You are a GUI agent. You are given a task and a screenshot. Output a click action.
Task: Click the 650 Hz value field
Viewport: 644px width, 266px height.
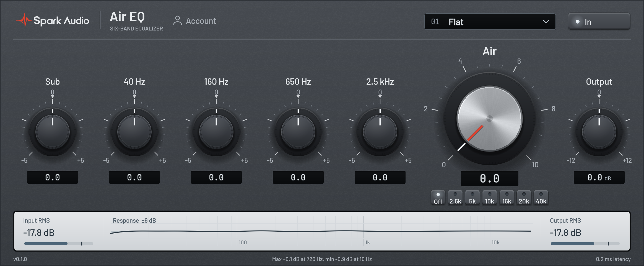point(298,177)
